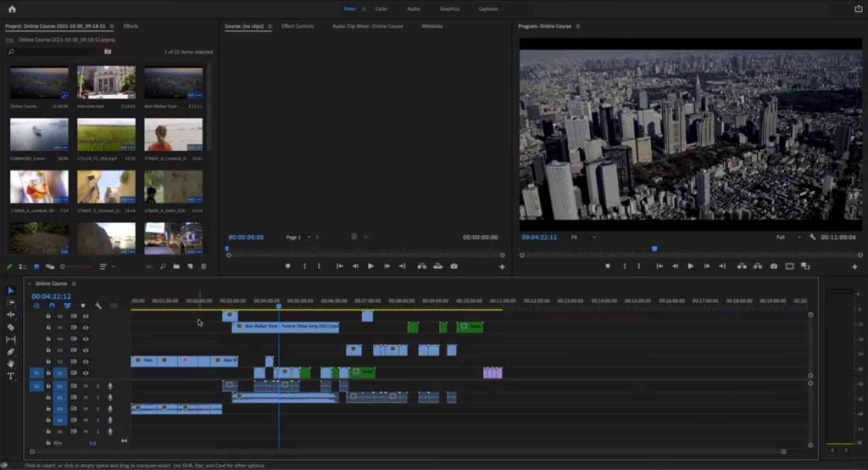Screen dimensions: 868x470
Task: Click Overwrite button in Source monitor
Action: click(x=438, y=266)
